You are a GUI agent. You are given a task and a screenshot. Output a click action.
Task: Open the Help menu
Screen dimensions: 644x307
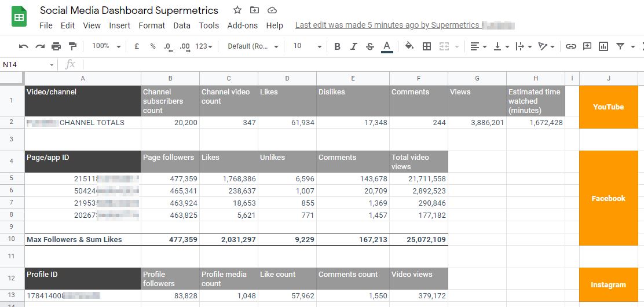click(x=275, y=25)
